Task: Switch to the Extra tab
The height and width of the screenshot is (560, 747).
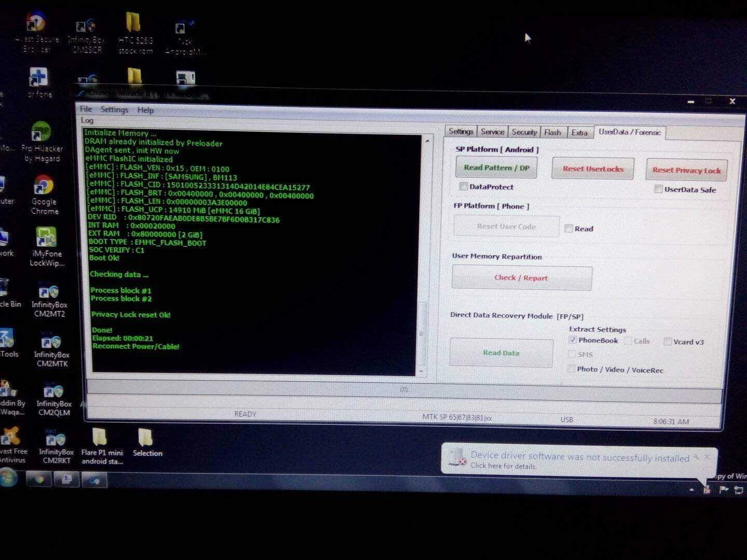Action: 579,133
